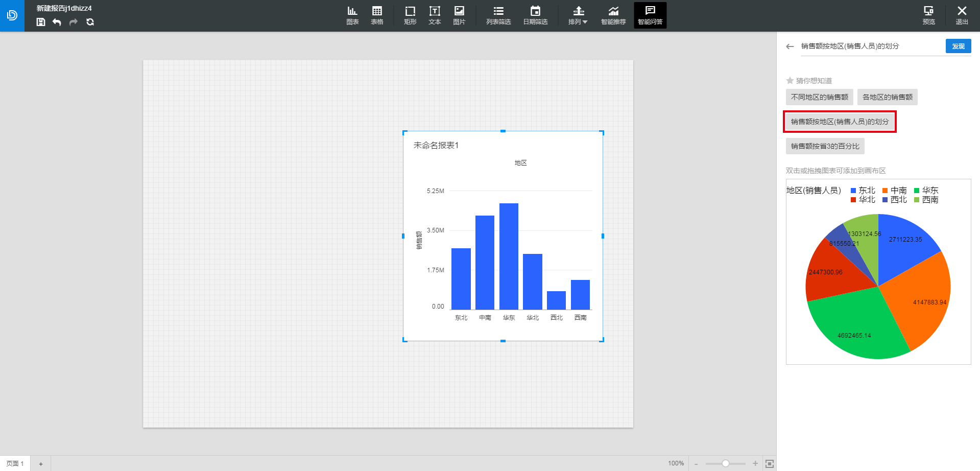The image size is (980, 471).
Task: Undo the last action
Action: 57,22
